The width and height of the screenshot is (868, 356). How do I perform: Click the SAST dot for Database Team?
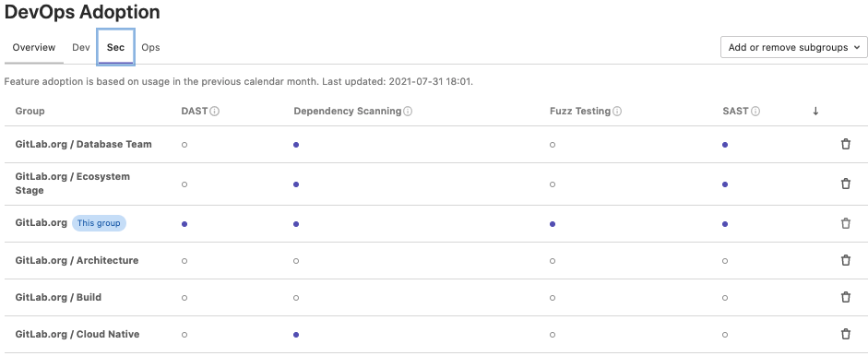coord(725,145)
